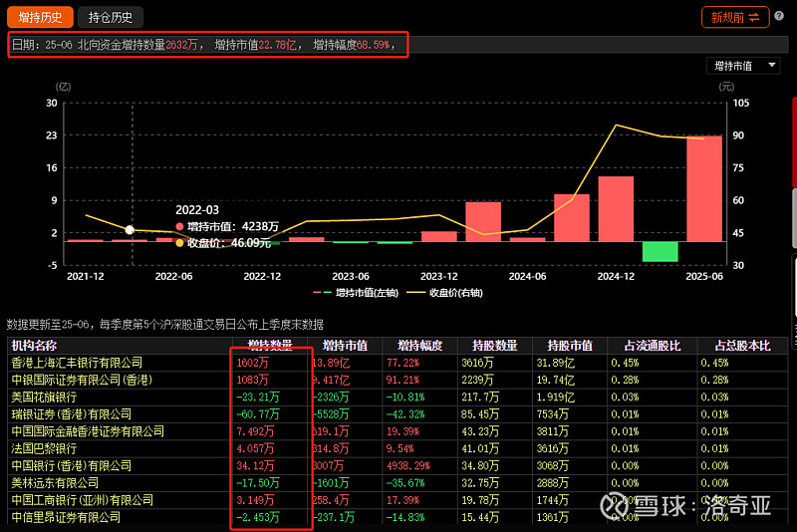Sort by the 增持幅度 column header
This screenshot has height=532, width=797.
coord(419,346)
